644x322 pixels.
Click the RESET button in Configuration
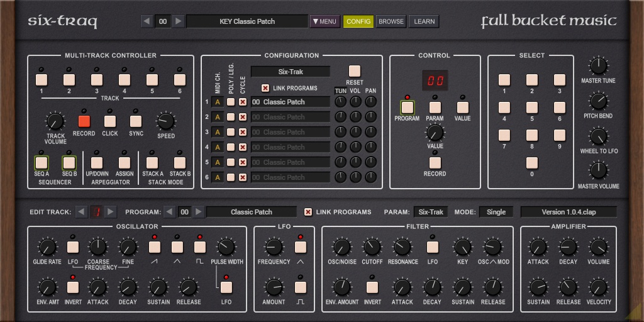coord(355,71)
